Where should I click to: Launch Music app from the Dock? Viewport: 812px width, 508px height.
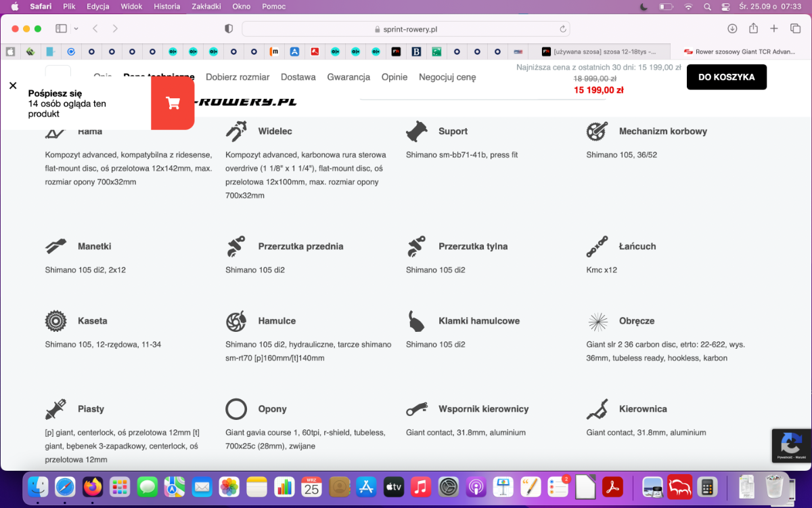(420, 487)
